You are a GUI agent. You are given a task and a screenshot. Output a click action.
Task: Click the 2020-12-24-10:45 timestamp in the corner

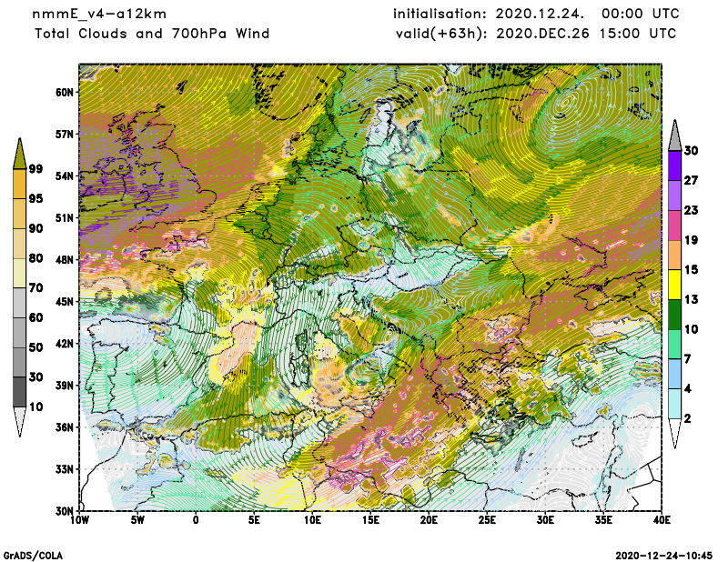coord(664,554)
